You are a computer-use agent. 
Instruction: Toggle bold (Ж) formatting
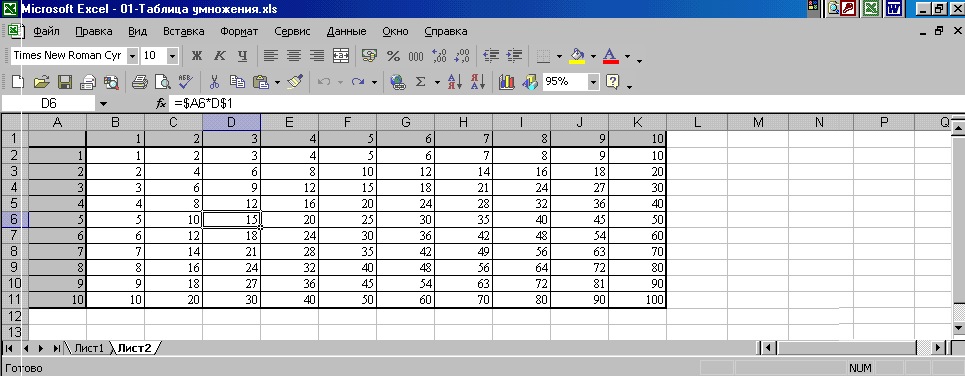197,55
